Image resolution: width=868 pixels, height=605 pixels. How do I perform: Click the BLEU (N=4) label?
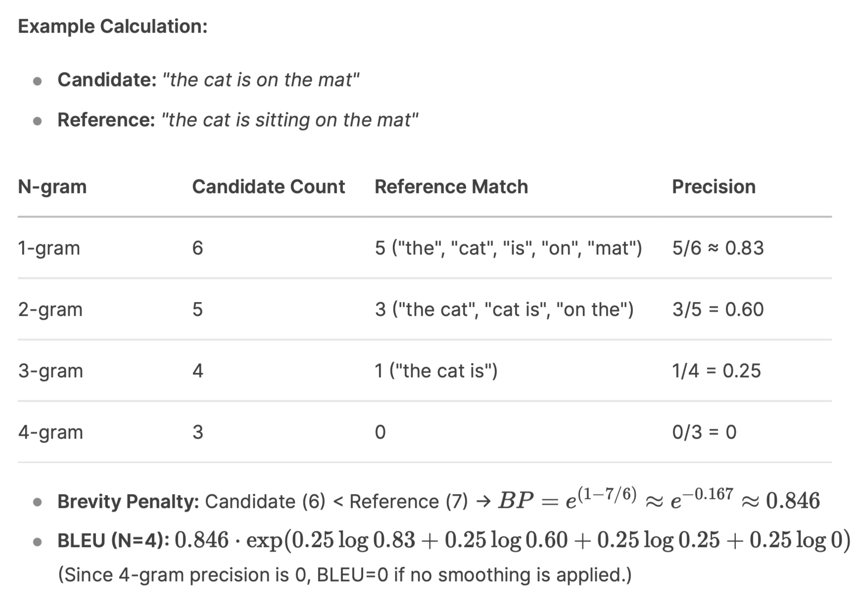tap(113, 540)
